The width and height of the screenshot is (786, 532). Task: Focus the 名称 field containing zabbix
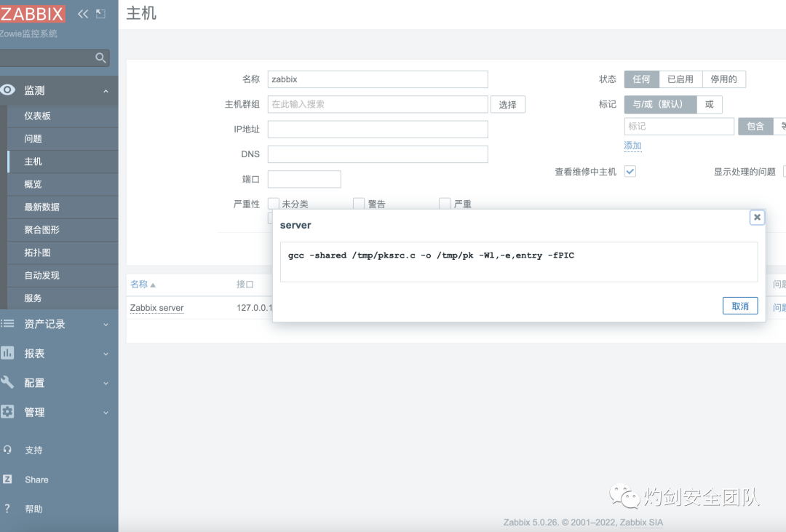[x=378, y=79]
